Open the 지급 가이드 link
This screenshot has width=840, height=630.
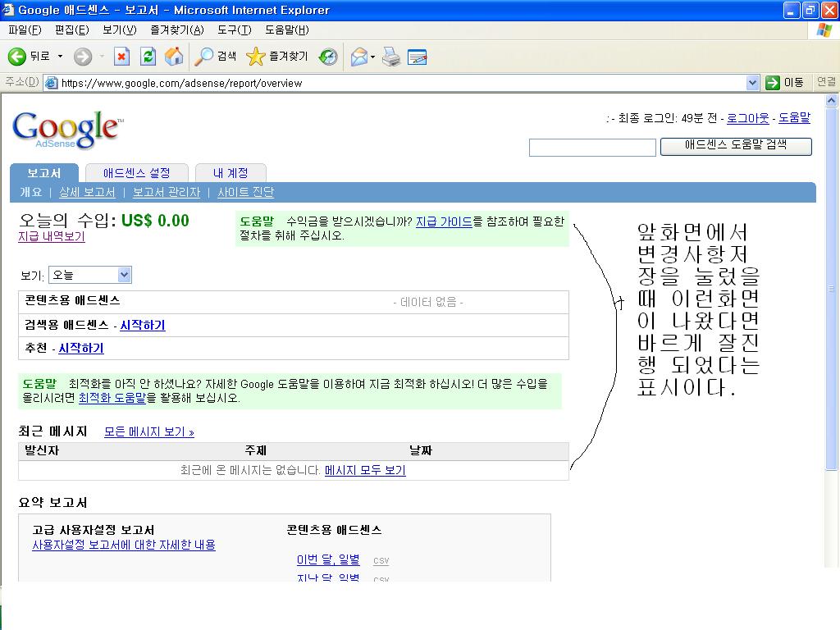pos(444,221)
